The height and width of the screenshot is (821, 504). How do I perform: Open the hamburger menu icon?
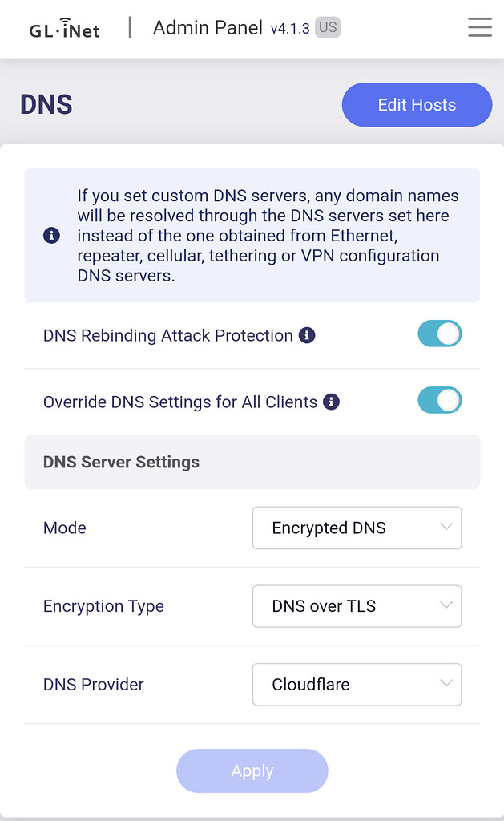(480, 27)
